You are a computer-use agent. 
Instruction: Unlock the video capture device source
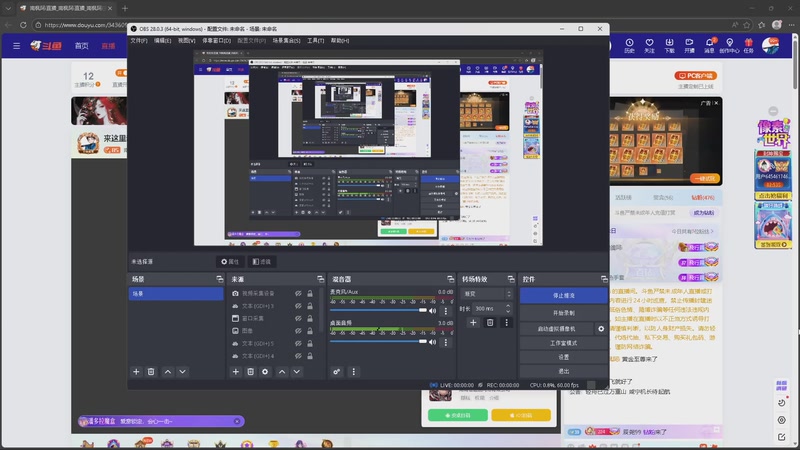[310, 293]
